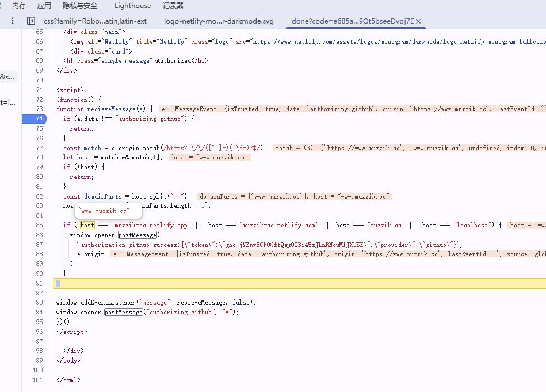Click e.origin on line 88

point(91,254)
